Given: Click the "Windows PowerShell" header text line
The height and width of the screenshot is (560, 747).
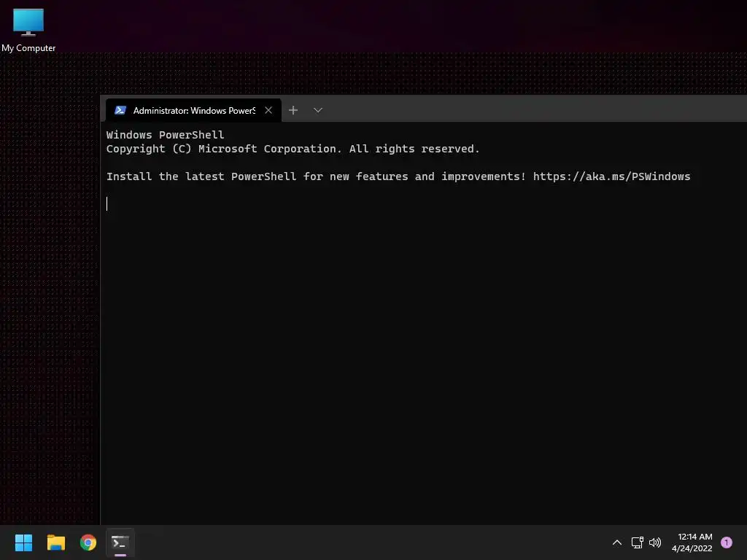Looking at the screenshot, I should pyautogui.click(x=165, y=135).
